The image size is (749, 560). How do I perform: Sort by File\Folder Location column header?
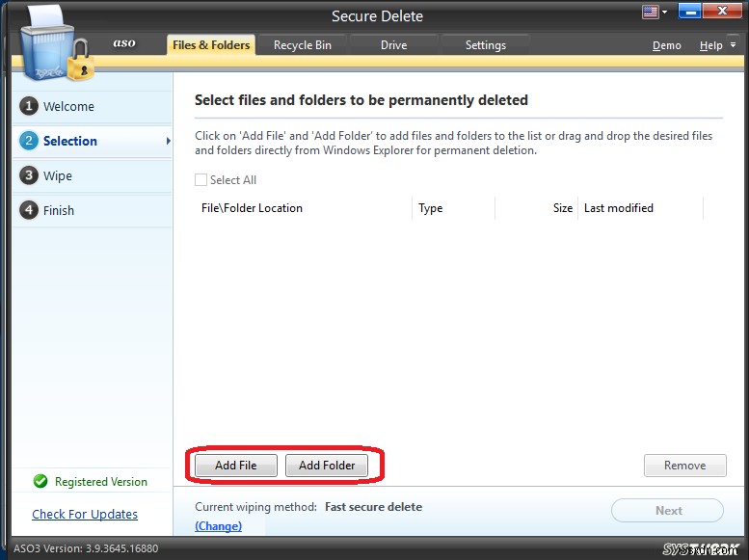click(x=252, y=208)
